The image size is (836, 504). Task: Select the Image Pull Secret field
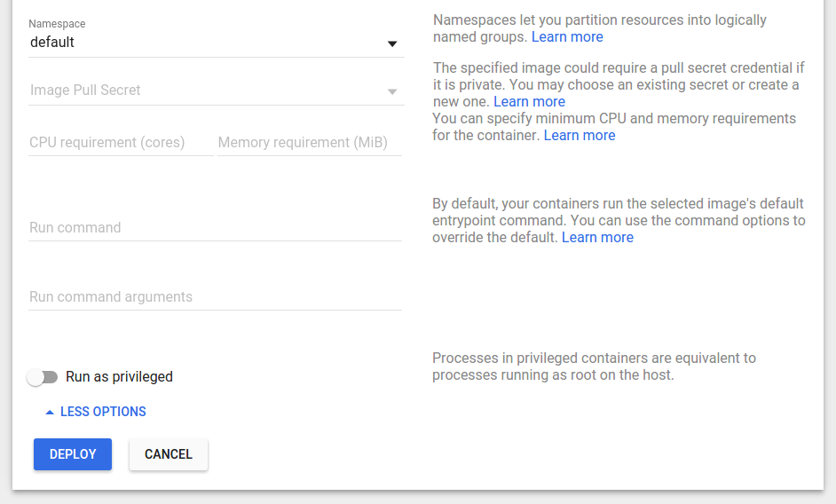click(204, 91)
